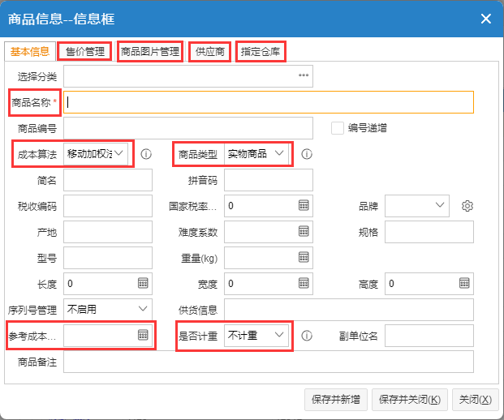Click the 产地 input field
The height and width of the screenshot is (420, 504).
pyautogui.click(x=108, y=232)
